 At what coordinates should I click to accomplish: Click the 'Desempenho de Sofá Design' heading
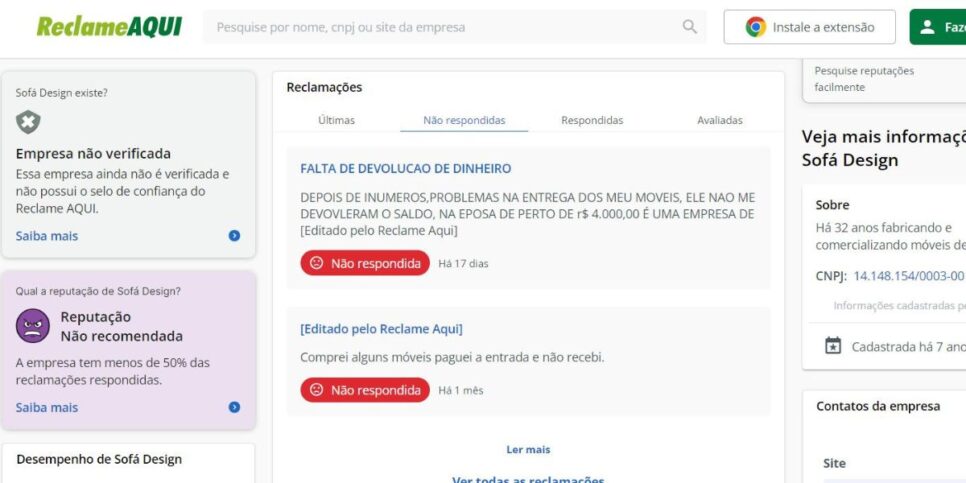99,459
